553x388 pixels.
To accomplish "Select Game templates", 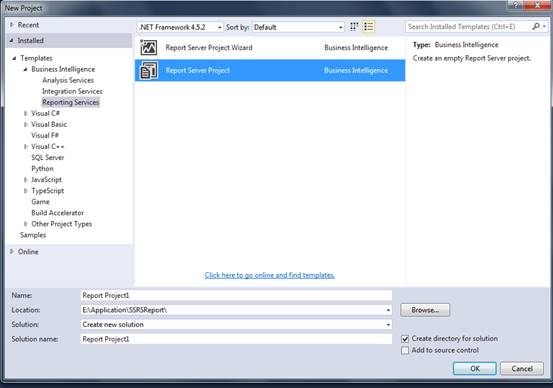I will [40, 202].
